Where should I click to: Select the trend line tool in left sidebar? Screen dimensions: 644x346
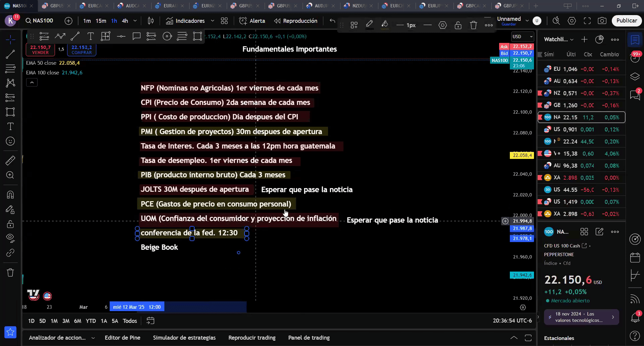(x=10, y=54)
